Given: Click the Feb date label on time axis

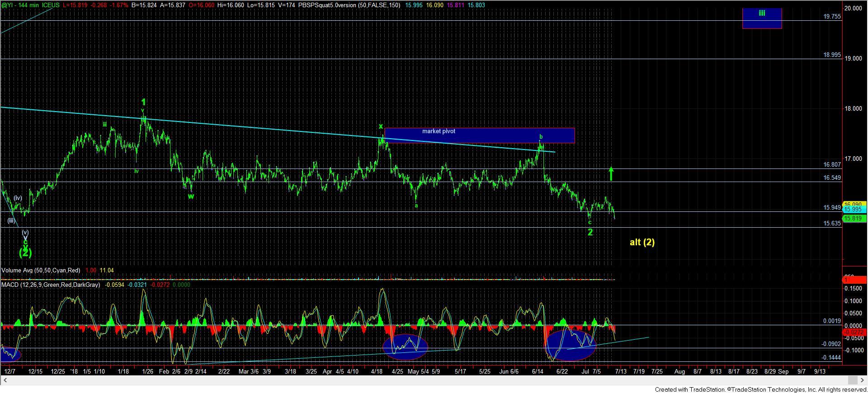Looking at the screenshot, I should tap(165, 371).
